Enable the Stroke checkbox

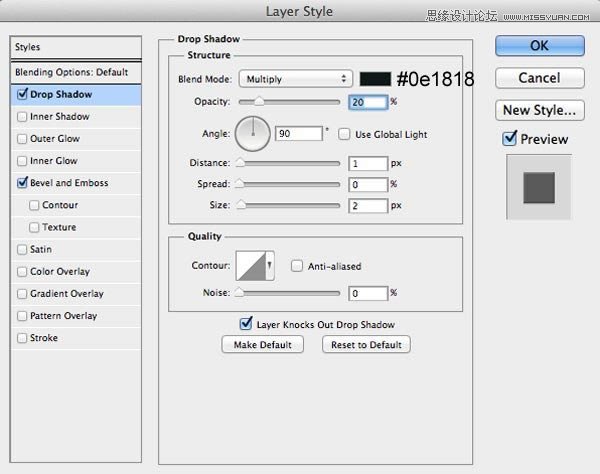(22, 338)
